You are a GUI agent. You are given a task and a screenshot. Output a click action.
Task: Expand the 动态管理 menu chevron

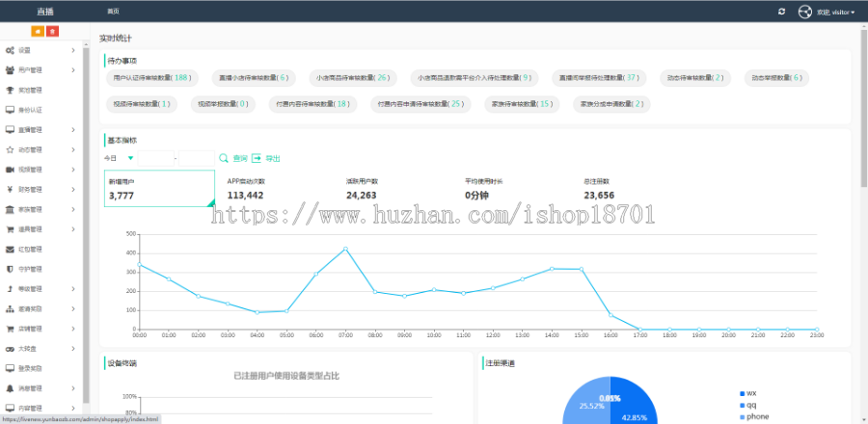point(73,149)
